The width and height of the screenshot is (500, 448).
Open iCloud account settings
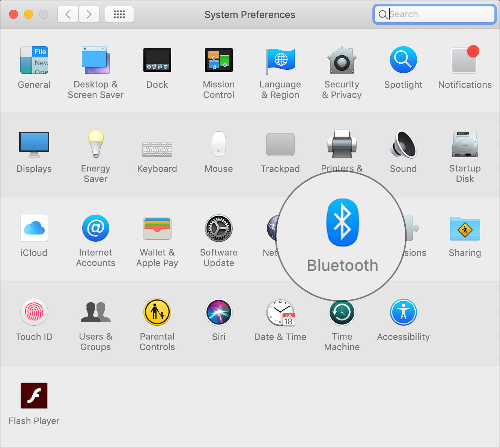tap(34, 229)
